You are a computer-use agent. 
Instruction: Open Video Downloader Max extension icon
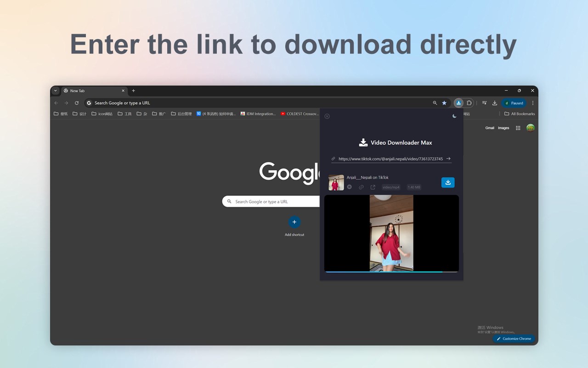pyautogui.click(x=458, y=103)
